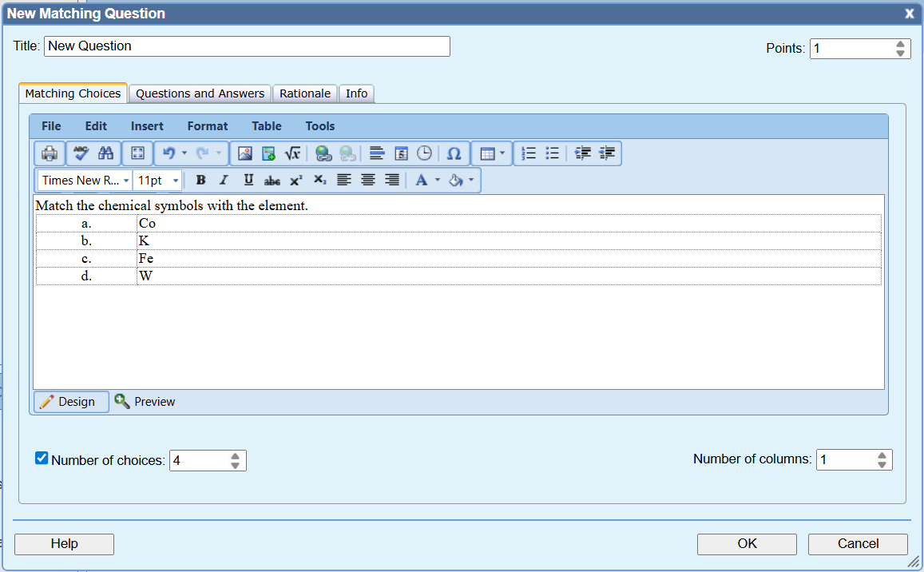Click the Title input field
This screenshot has width=924, height=572.
pyautogui.click(x=247, y=46)
